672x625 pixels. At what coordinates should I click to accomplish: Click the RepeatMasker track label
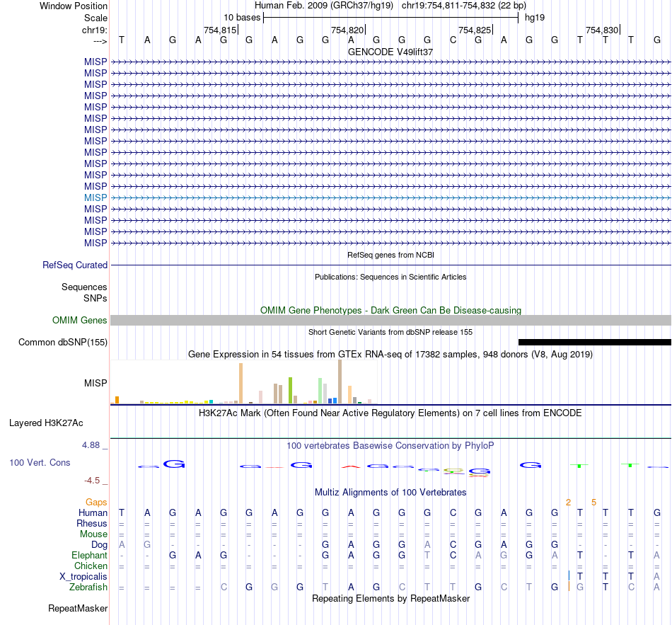(78, 609)
